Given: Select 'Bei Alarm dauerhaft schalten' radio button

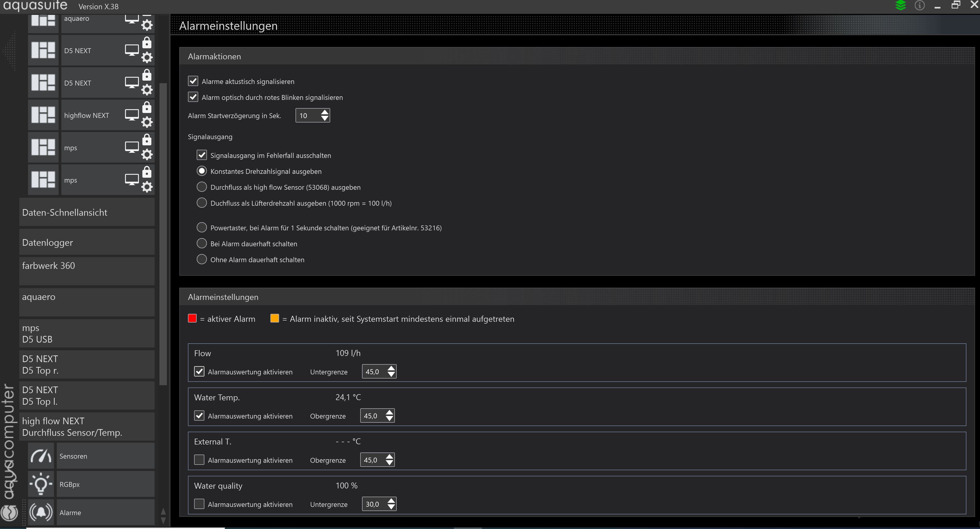Looking at the screenshot, I should click(x=202, y=243).
